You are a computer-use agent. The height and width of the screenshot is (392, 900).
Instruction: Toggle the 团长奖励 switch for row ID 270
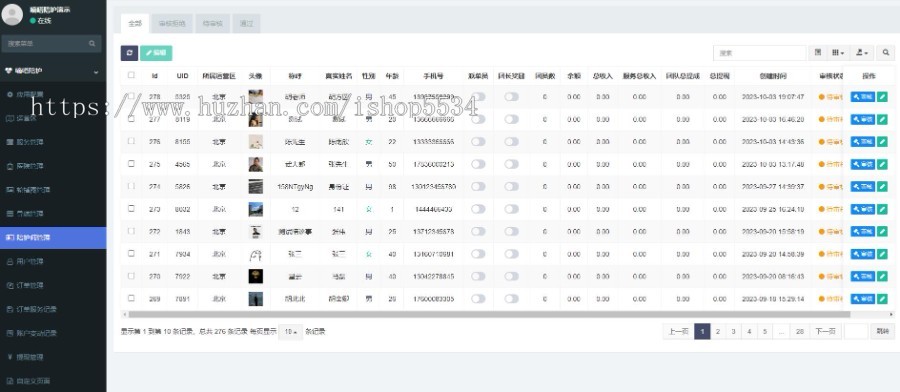tap(511, 276)
